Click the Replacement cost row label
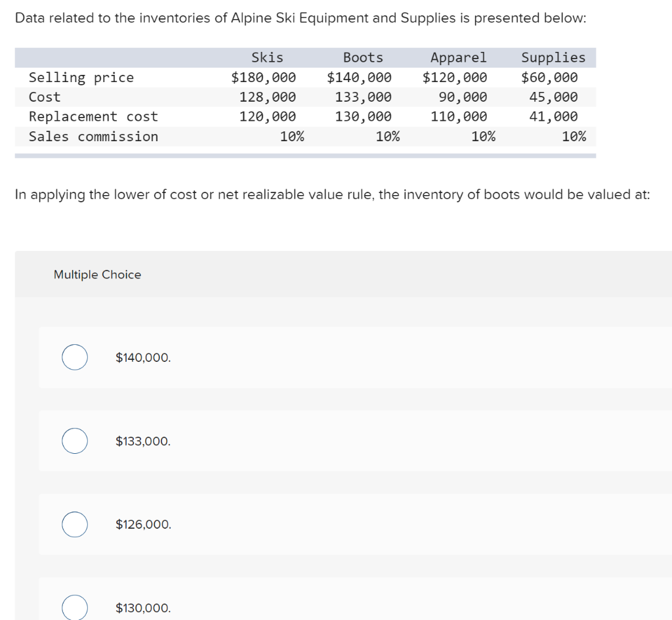The image size is (672, 620). 93,116
